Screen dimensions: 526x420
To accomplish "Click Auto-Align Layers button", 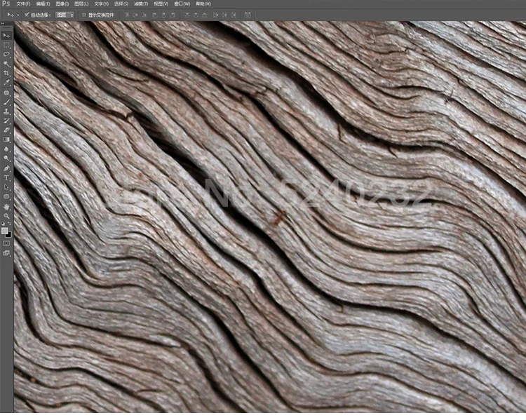I will point(248,15).
